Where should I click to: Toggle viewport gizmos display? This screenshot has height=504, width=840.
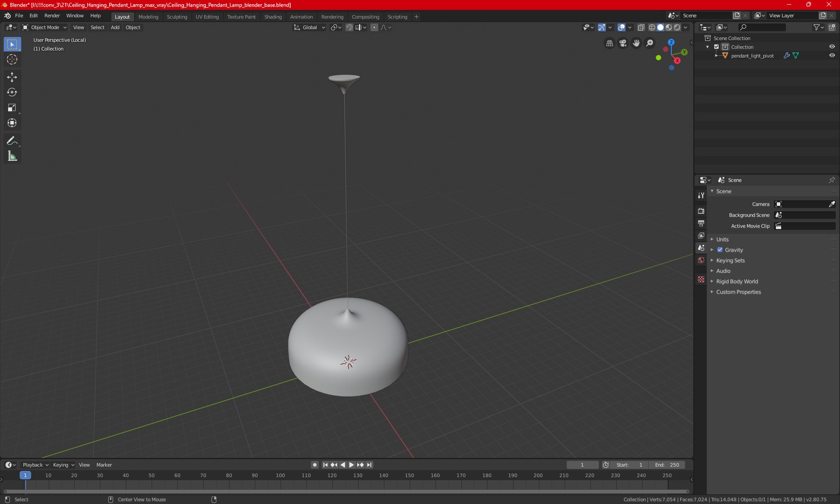602,28
